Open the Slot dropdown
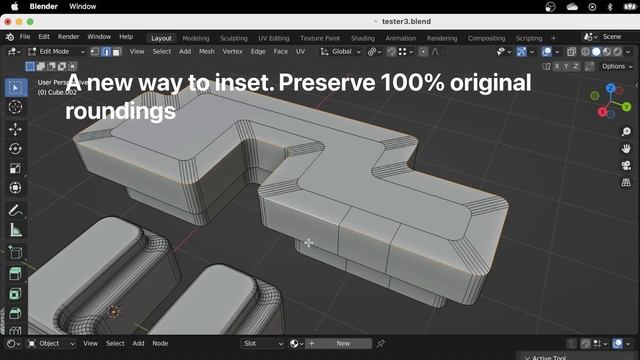Viewport: 640px width, 360px height. tap(262, 344)
